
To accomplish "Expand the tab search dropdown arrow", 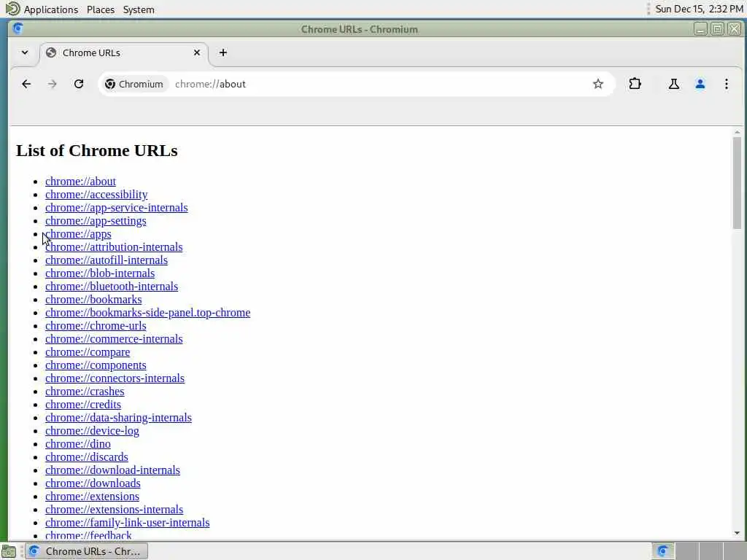I will click(25, 52).
